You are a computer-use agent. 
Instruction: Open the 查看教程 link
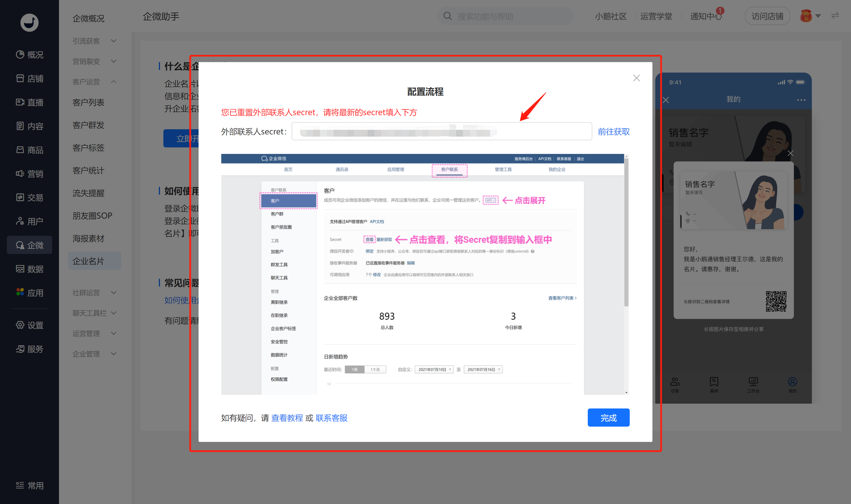tap(287, 418)
